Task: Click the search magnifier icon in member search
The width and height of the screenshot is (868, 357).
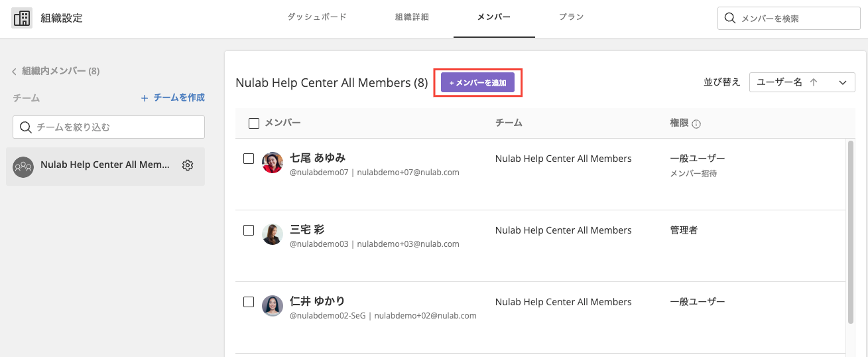Action: pyautogui.click(x=730, y=19)
